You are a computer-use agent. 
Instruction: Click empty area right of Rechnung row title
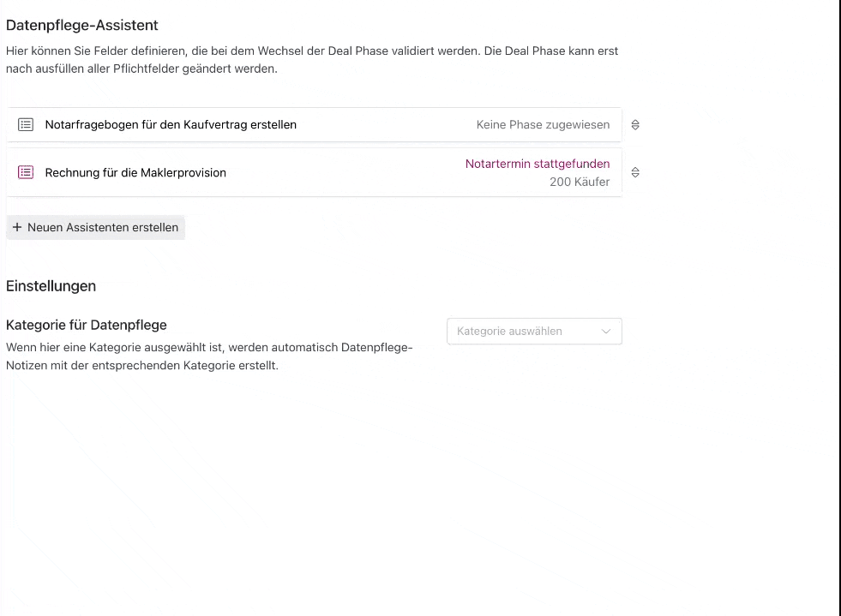tap(343, 172)
